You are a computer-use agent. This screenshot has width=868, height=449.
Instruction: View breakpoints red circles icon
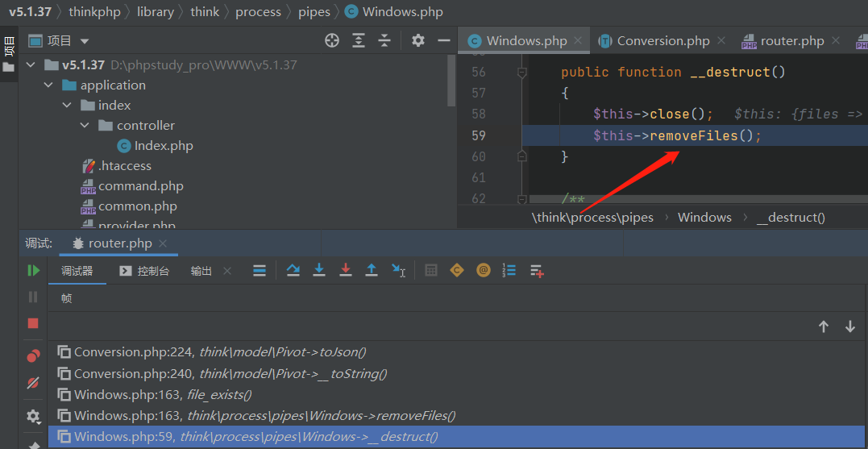pos(33,356)
